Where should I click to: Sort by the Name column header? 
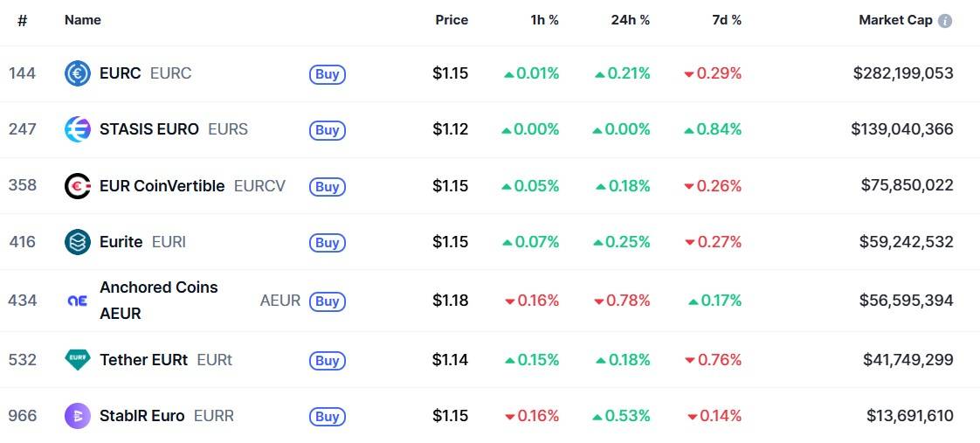[x=83, y=20]
